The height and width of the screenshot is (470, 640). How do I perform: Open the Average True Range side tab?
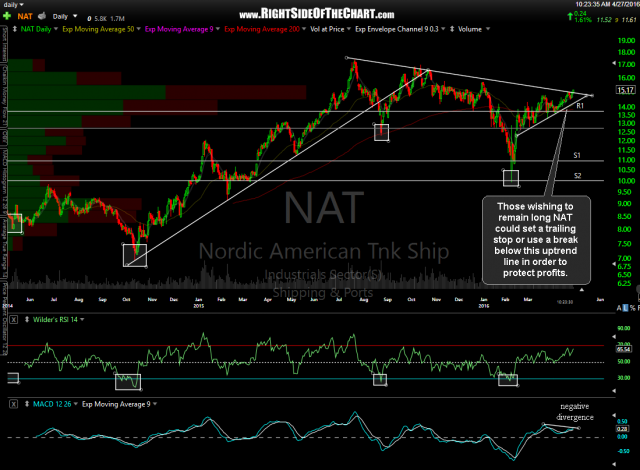pos(5,249)
